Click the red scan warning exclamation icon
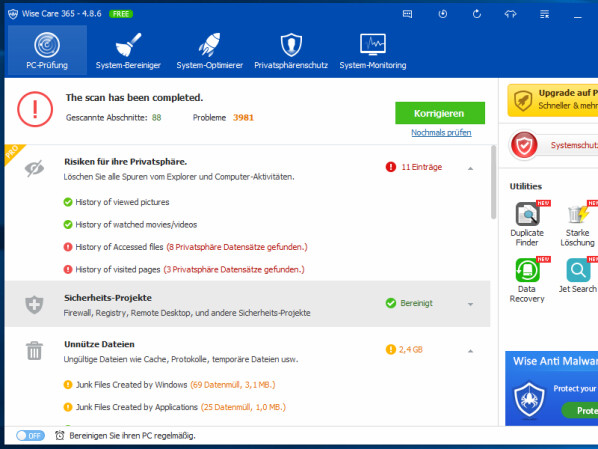Screen dimensions: 598x449 point(35,109)
